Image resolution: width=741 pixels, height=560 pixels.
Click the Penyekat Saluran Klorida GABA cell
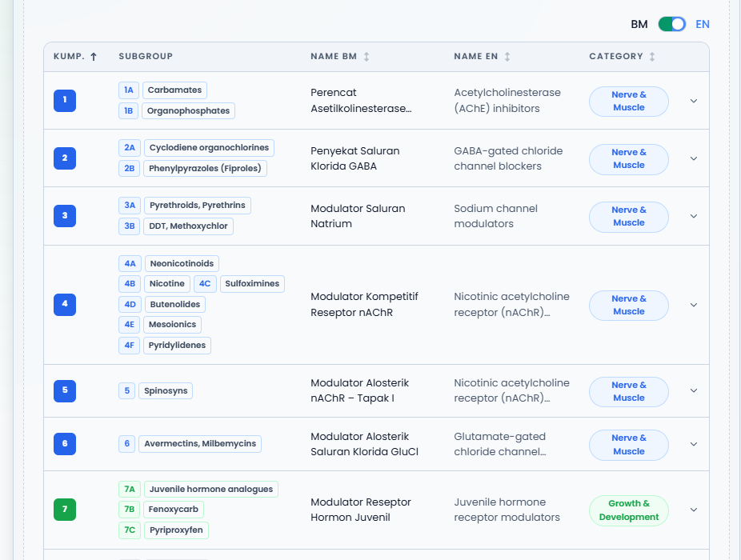tap(355, 158)
